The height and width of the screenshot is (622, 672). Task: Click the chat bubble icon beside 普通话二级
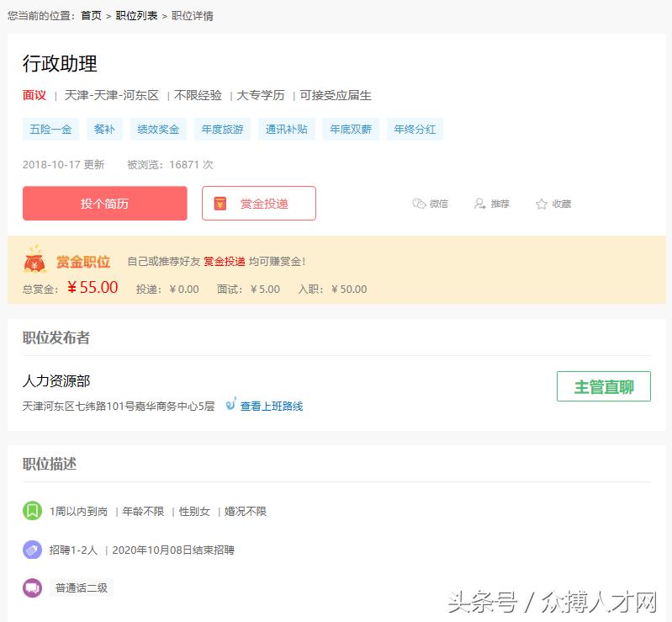tap(32, 587)
